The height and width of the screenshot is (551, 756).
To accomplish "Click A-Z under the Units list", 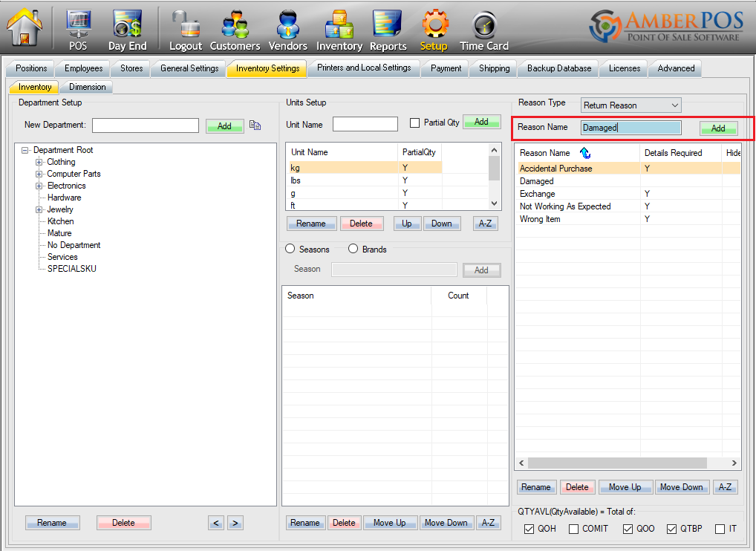I will click(485, 224).
